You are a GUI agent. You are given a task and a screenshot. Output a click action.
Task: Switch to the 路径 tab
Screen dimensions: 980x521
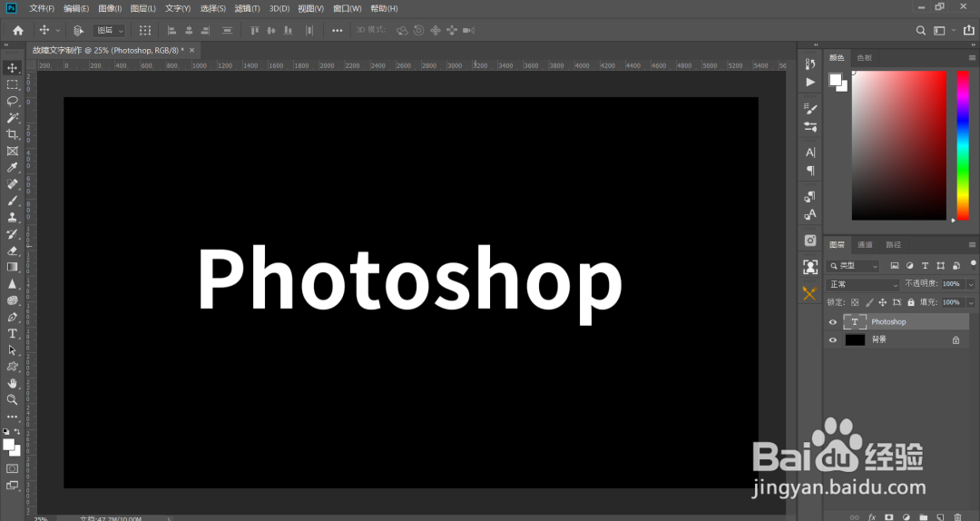894,244
